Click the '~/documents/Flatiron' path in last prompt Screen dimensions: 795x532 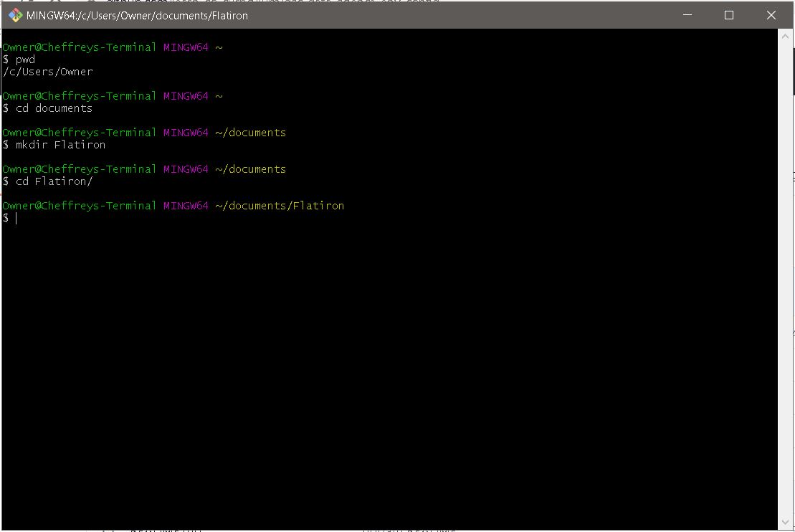pos(280,206)
